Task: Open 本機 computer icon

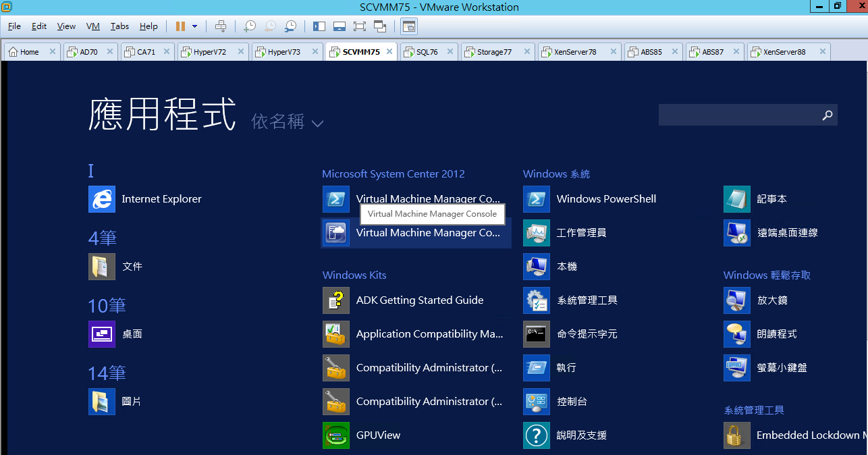Action: click(537, 267)
